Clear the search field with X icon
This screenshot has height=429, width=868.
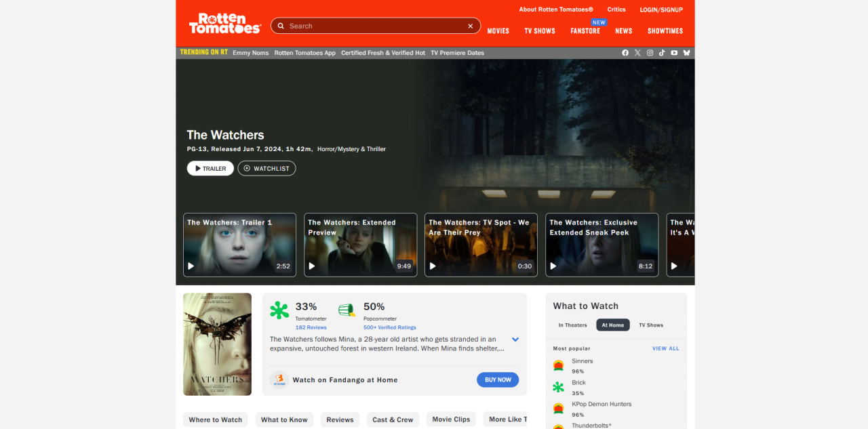[471, 26]
